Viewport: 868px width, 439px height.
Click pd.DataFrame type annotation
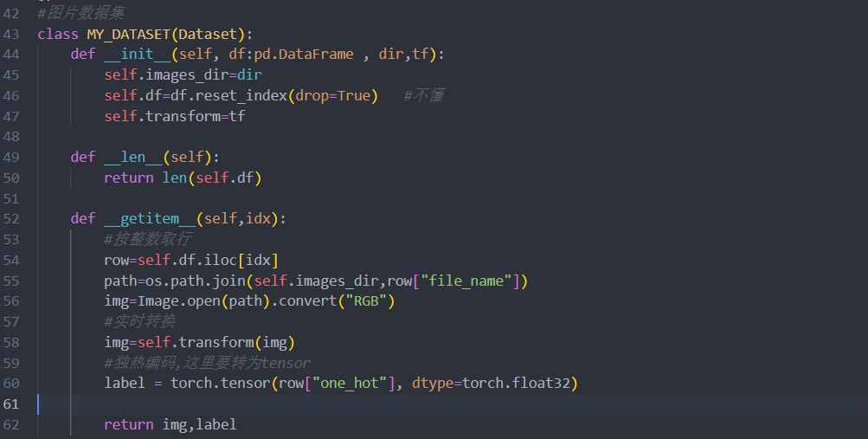tap(304, 55)
